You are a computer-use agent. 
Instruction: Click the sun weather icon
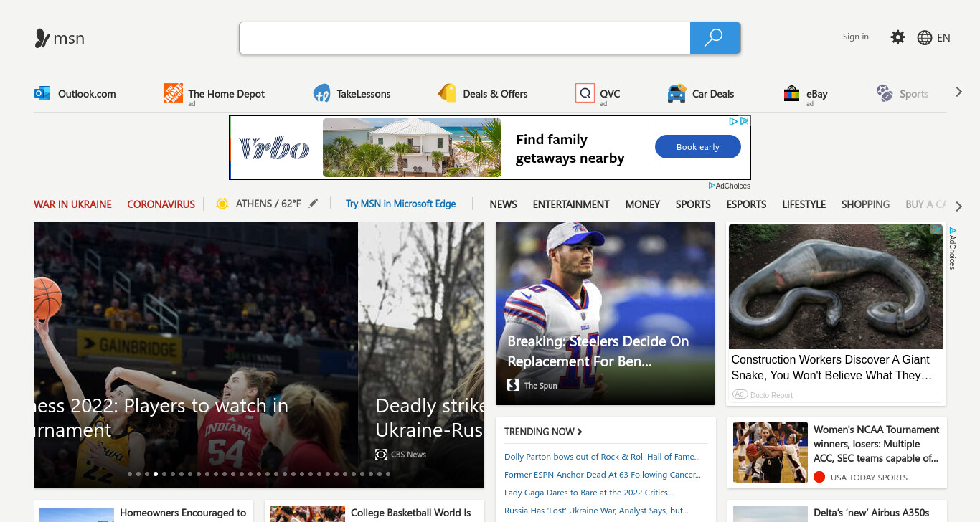222,204
